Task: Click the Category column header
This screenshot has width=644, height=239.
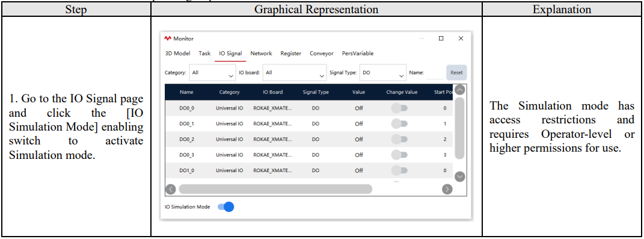Action: (230, 92)
